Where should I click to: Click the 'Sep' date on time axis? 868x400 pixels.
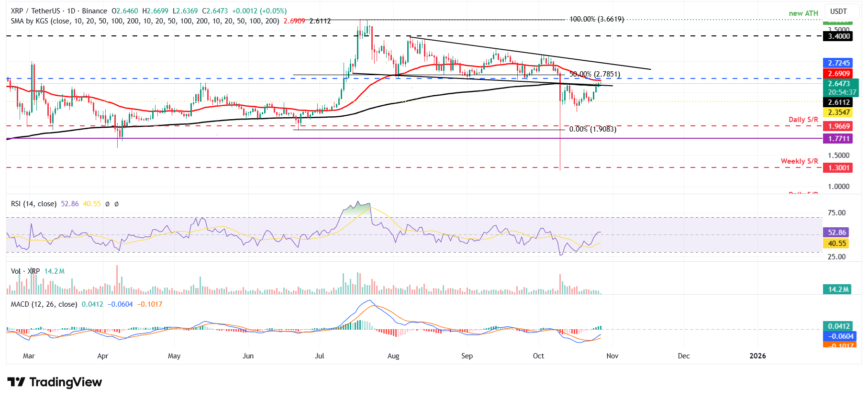(467, 356)
